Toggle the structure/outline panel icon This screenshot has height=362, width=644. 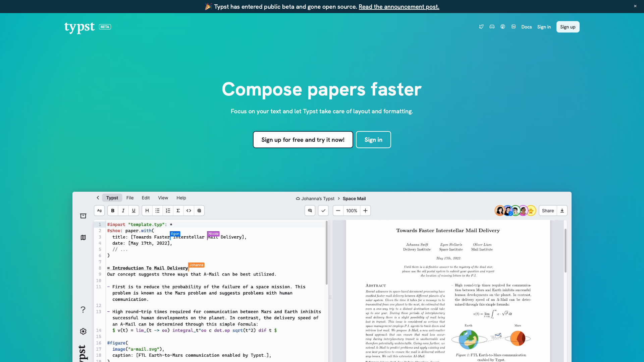pos(83,237)
